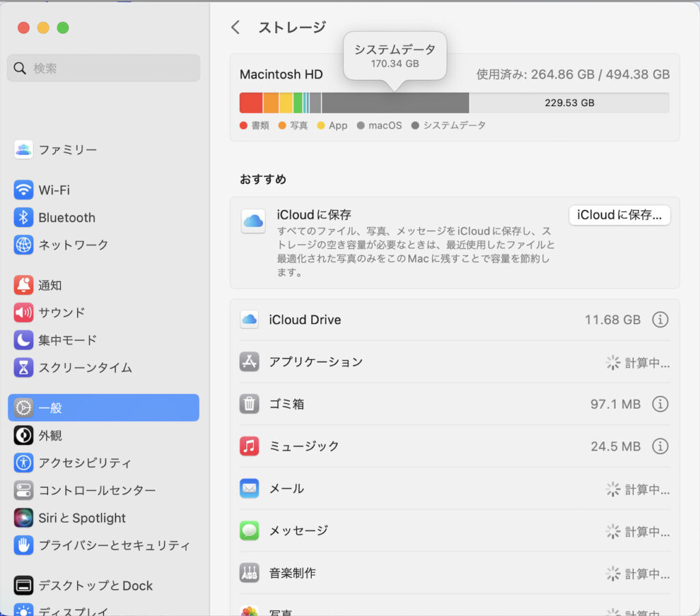Click the green full-screen window button
Image resolution: width=700 pixels, height=616 pixels.
[x=63, y=27]
